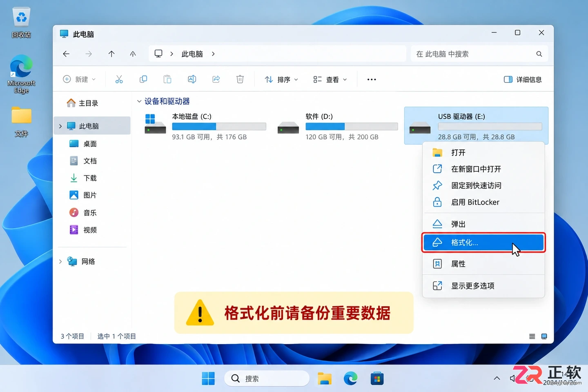Open Microsoft Store from the taskbar
Viewport: 588px width, 392px height.
(377, 379)
